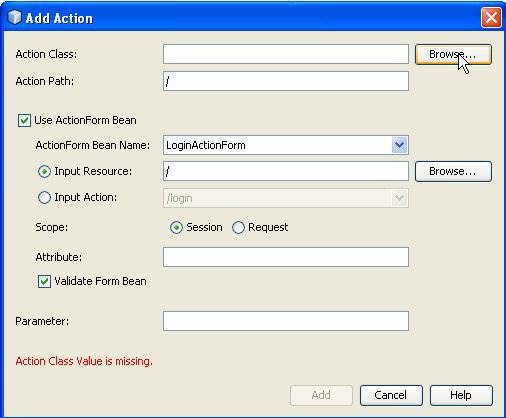Uncheck Use ActionForm Bean checkbox

pos(24,120)
